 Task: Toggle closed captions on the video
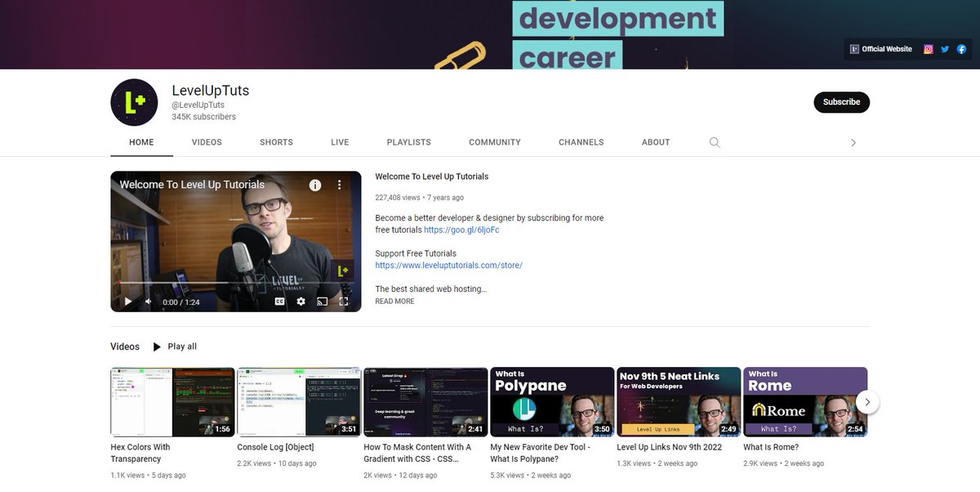click(281, 301)
